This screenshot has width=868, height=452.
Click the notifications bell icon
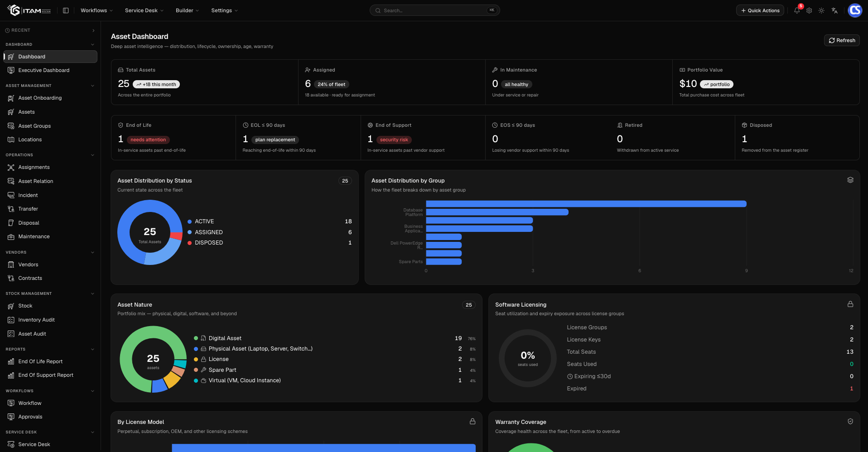point(797,10)
